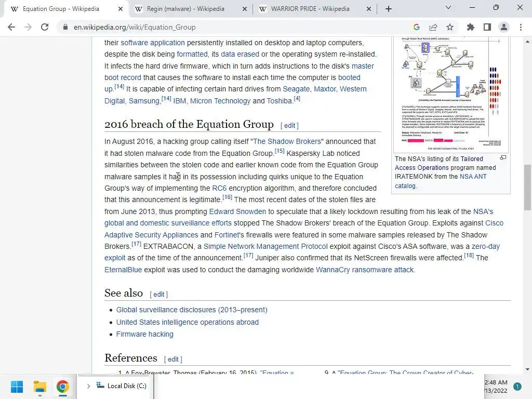Open the Maxtor link
This screenshot has width=532, height=399.
[x=325, y=89]
